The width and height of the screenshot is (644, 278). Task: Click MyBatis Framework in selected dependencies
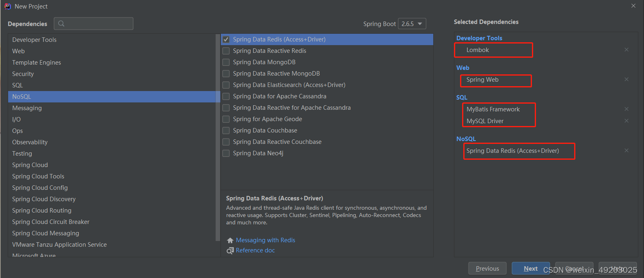(493, 109)
